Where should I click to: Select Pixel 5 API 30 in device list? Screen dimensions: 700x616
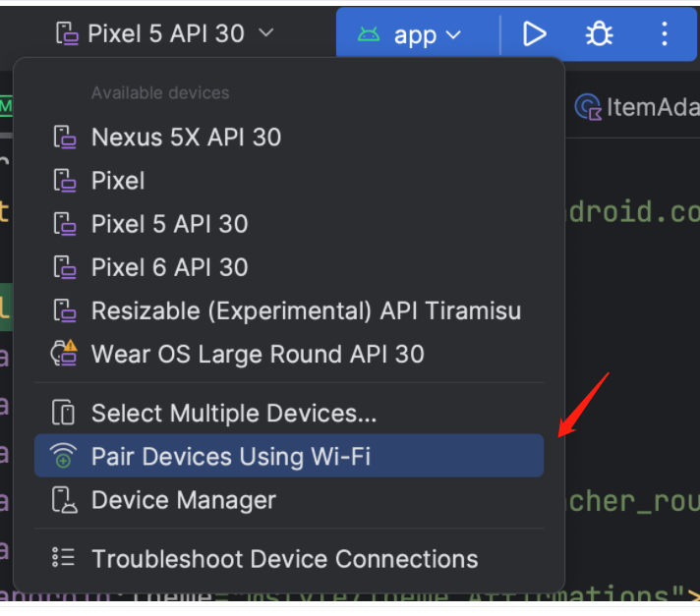[x=169, y=224]
